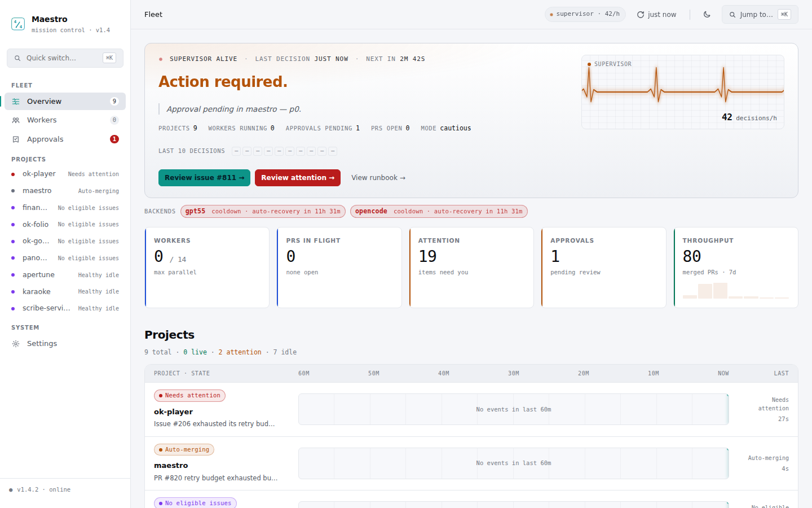Click the first dash in Last 10 decisions
The width and height of the screenshot is (812, 508).
[236, 151]
